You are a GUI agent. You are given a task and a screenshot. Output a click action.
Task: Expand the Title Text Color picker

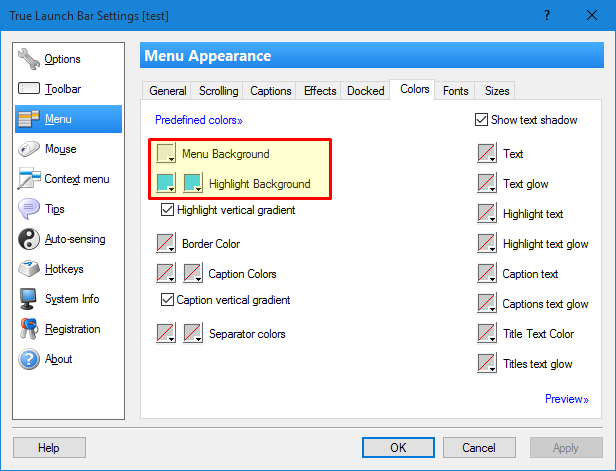487,334
